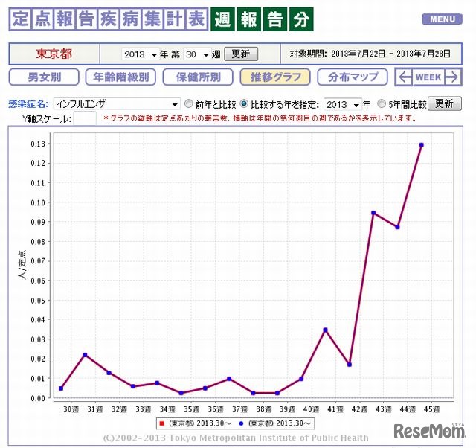Click 週報告分 green header
This screenshot has width=476, height=448.
click(x=262, y=19)
